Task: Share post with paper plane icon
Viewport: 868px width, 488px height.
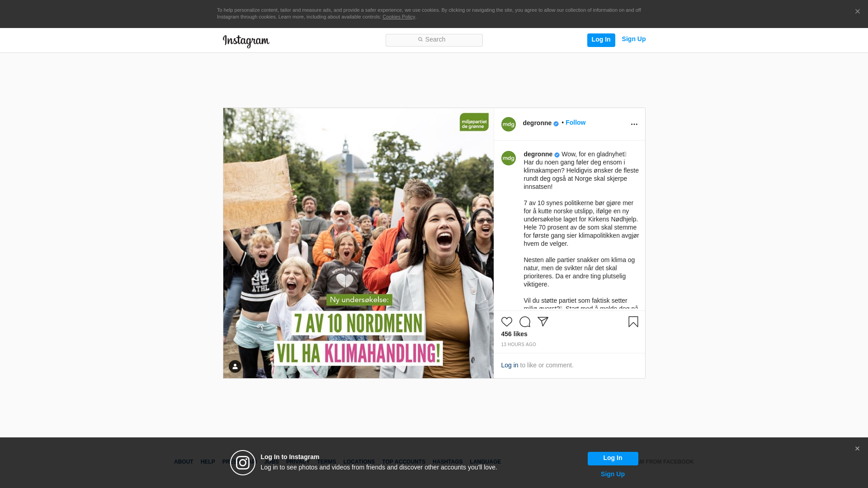Action: click(x=542, y=322)
